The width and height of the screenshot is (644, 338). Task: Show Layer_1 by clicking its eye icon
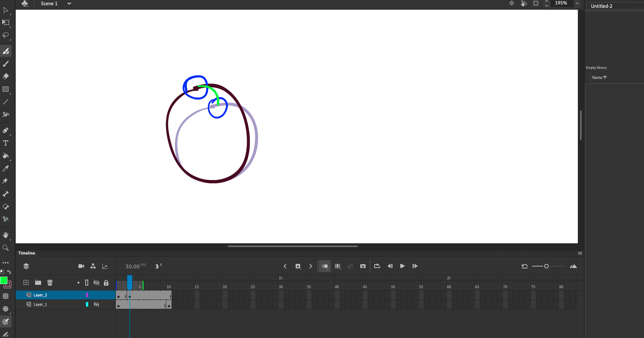click(x=96, y=304)
